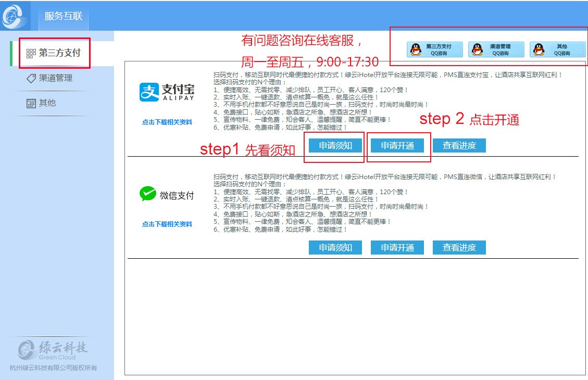Click the WeChat intro line mentioning PMS直连微信
588x380 pixels.
click(385, 177)
